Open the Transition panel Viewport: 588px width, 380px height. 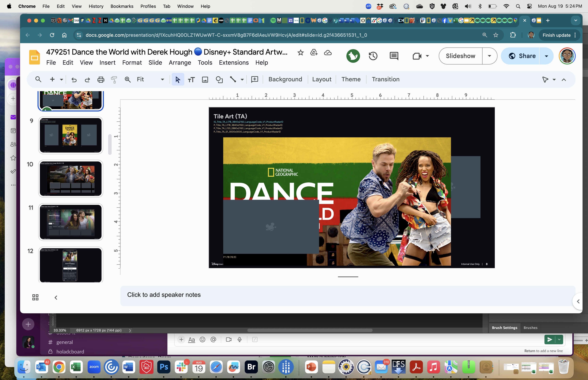385,79
